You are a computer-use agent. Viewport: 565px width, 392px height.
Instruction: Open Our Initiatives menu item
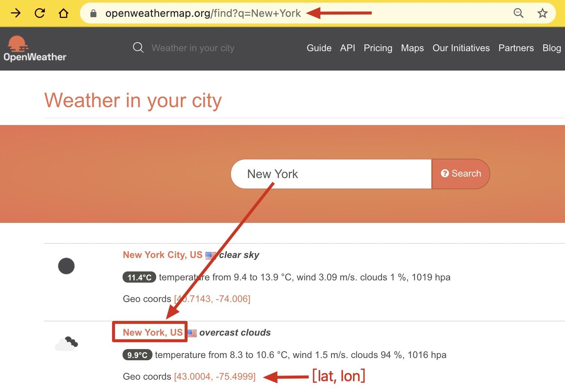pyautogui.click(x=461, y=48)
